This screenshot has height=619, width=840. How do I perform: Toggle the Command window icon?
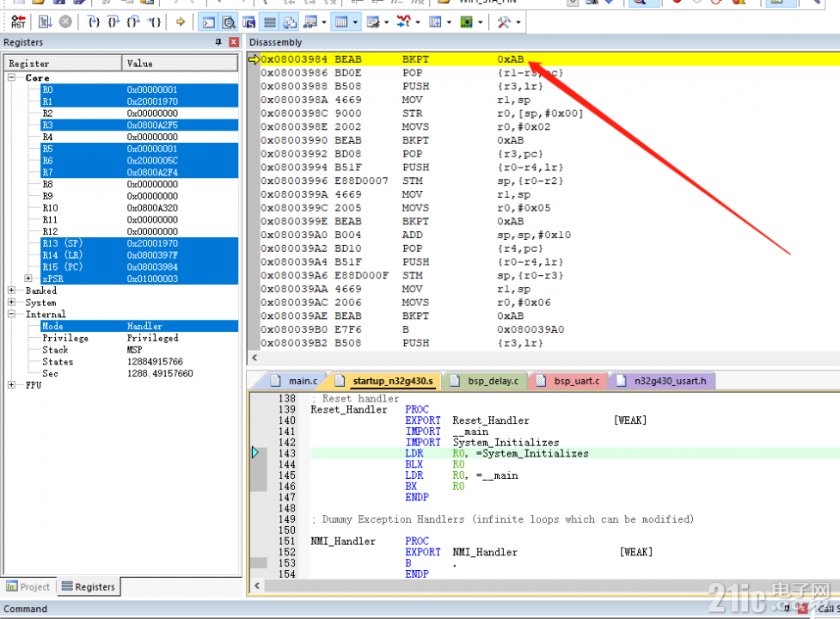pyautogui.click(x=208, y=22)
